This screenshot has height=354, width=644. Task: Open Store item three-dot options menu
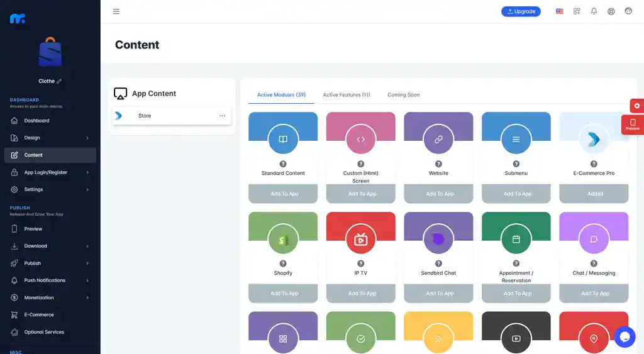click(x=222, y=116)
